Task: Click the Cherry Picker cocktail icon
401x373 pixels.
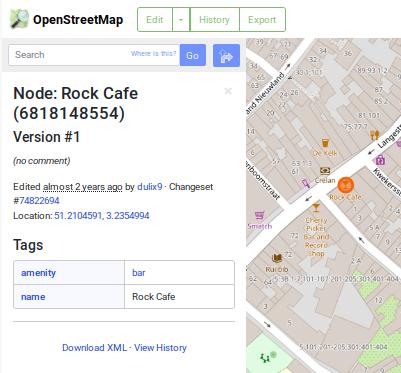Action: pos(316,208)
